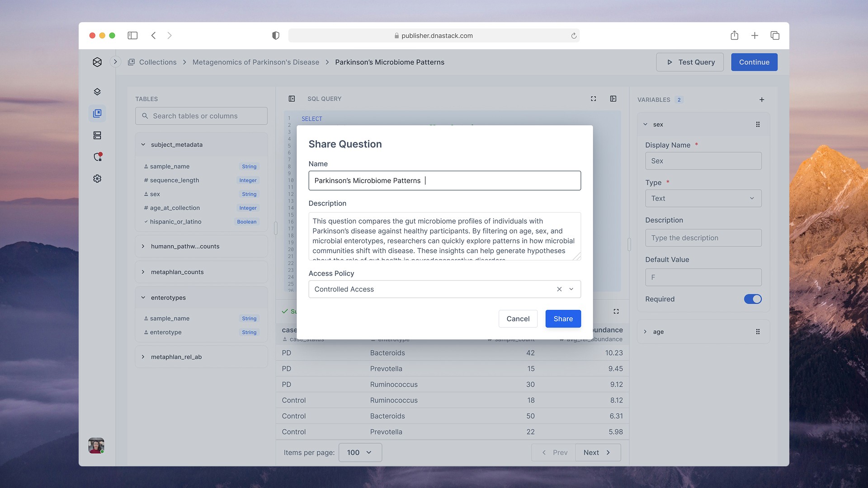Click the Share button
Image resolution: width=868 pixels, height=488 pixels.
[563, 319]
